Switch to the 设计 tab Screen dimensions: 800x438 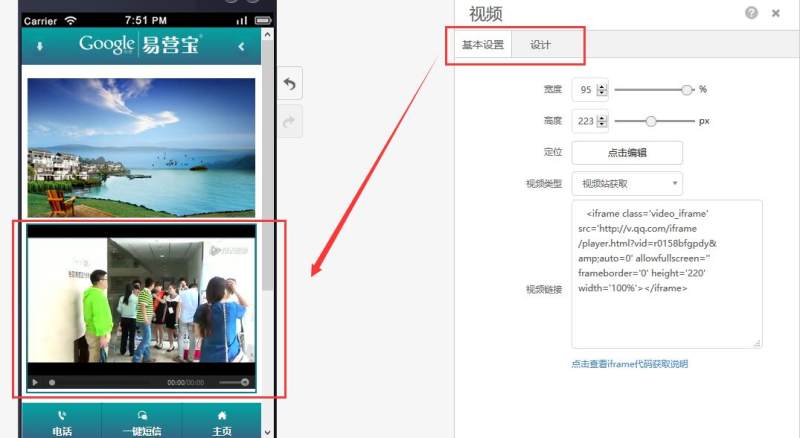pos(540,45)
